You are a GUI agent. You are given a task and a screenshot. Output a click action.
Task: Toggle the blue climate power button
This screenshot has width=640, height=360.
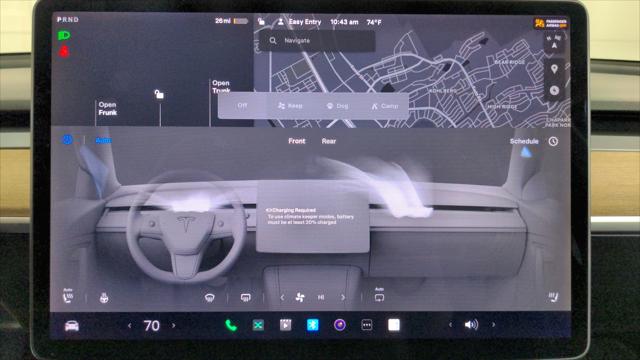67,140
